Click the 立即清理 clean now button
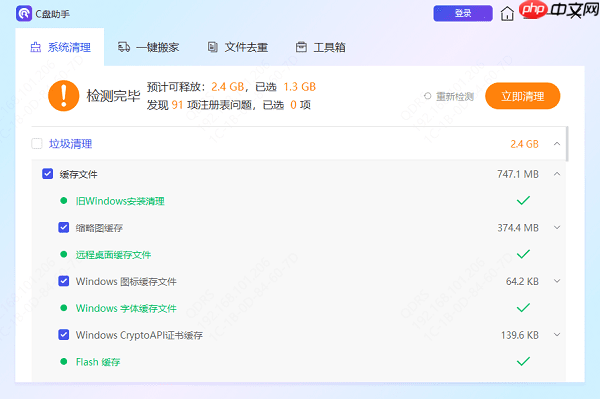The height and width of the screenshot is (399, 600). tap(522, 96)
